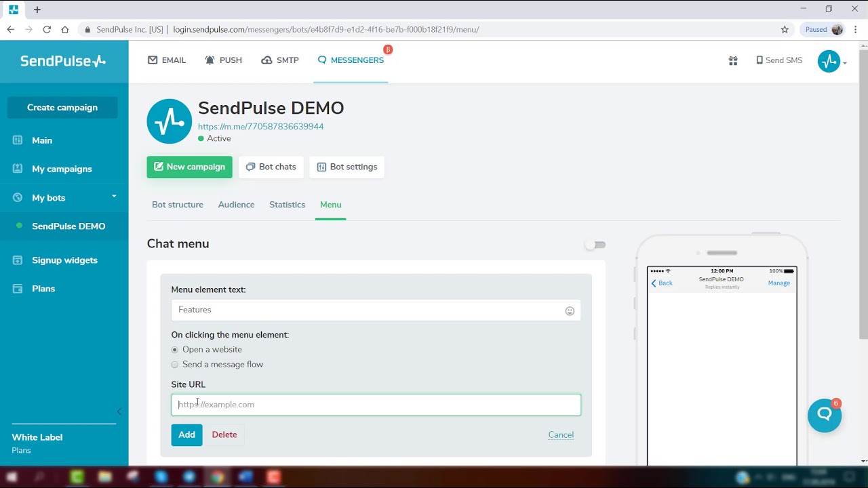Click the Cancel link
The height and width of the screenshot is (488, 868).
tap(561, 435)
